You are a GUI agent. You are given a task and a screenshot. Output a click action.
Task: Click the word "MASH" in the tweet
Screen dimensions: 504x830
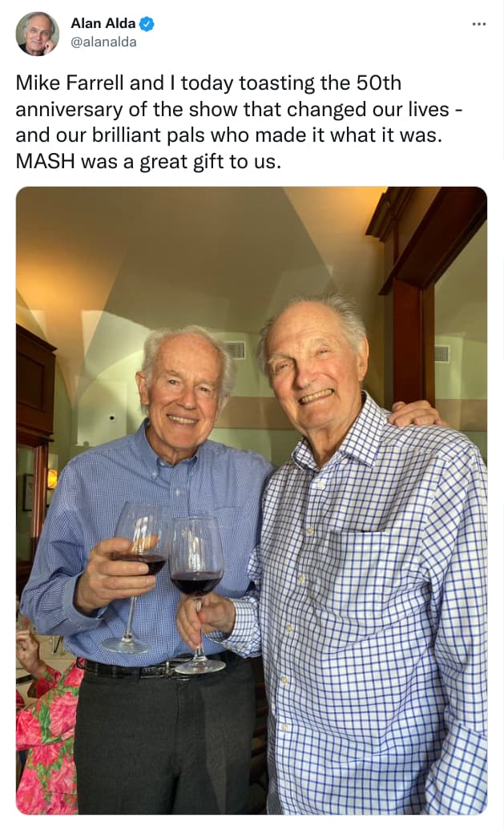point(46,162)
